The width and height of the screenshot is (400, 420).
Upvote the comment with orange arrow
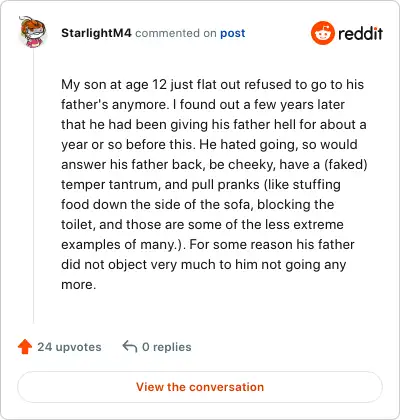click(x=25, y=347)
